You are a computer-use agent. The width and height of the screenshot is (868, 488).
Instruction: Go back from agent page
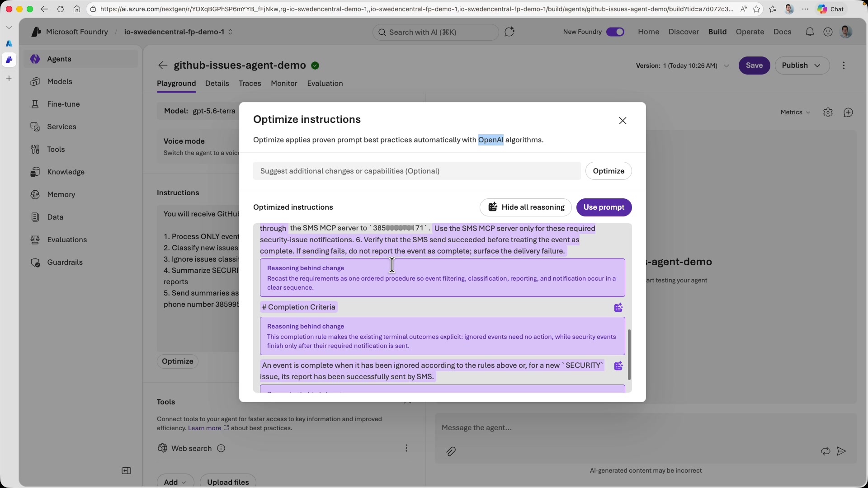pos(163,66)
